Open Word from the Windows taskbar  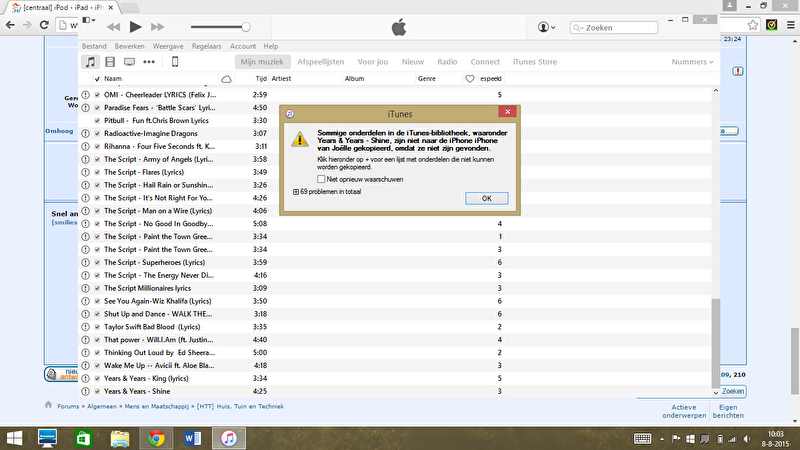point(192,438)
